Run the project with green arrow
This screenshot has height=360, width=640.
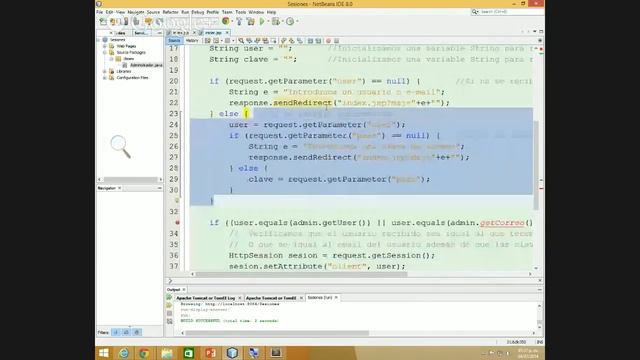pyautogui.click(x=262, y=21)
